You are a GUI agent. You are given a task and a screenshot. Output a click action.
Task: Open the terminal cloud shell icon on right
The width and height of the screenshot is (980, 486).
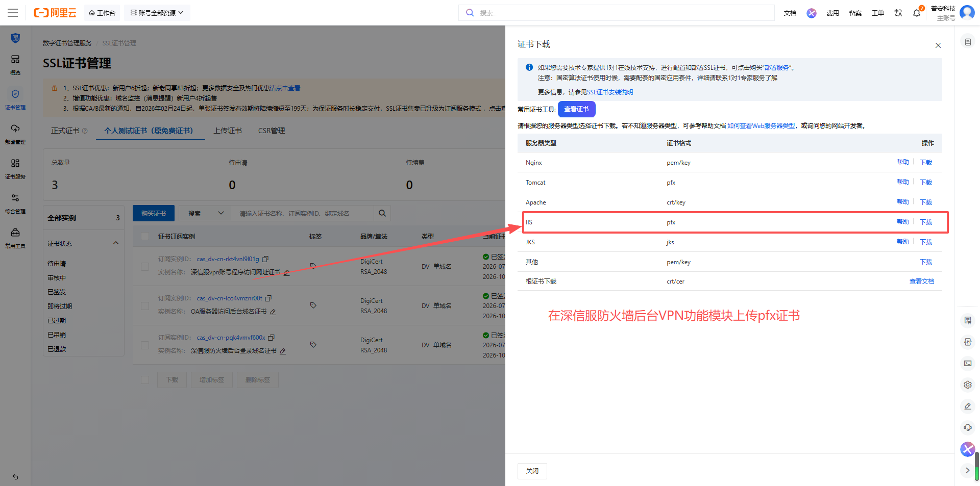(968, 363)
